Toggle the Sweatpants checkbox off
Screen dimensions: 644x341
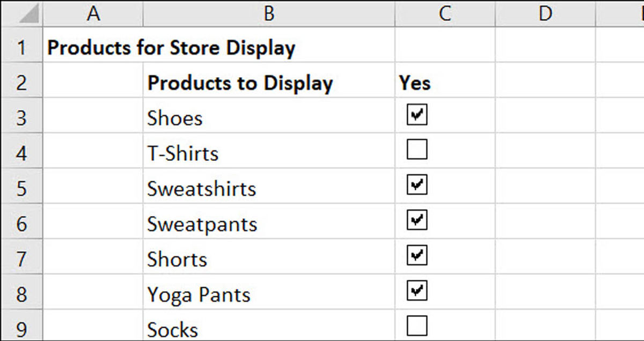pos(417,220)
